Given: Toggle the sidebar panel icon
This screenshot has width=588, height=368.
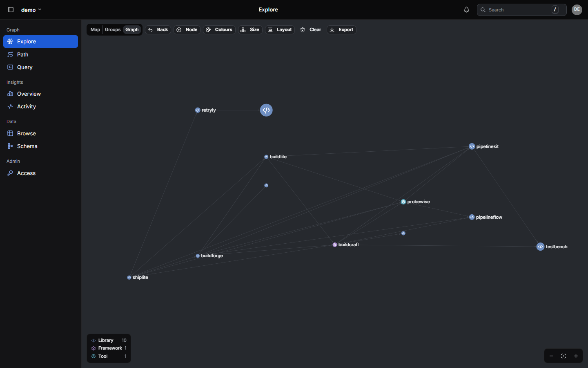Looking at the screenshot, I should point(11,10).
